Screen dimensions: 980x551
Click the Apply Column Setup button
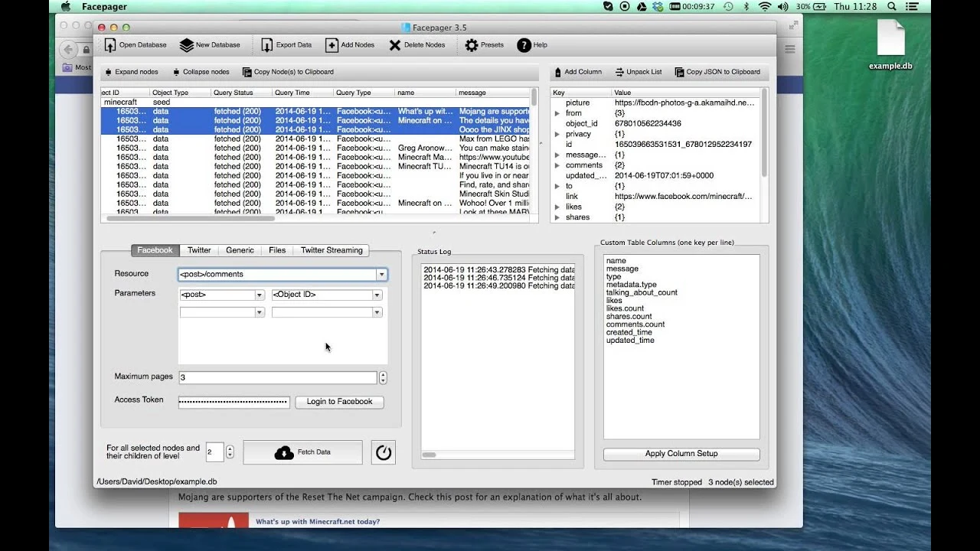681,454
